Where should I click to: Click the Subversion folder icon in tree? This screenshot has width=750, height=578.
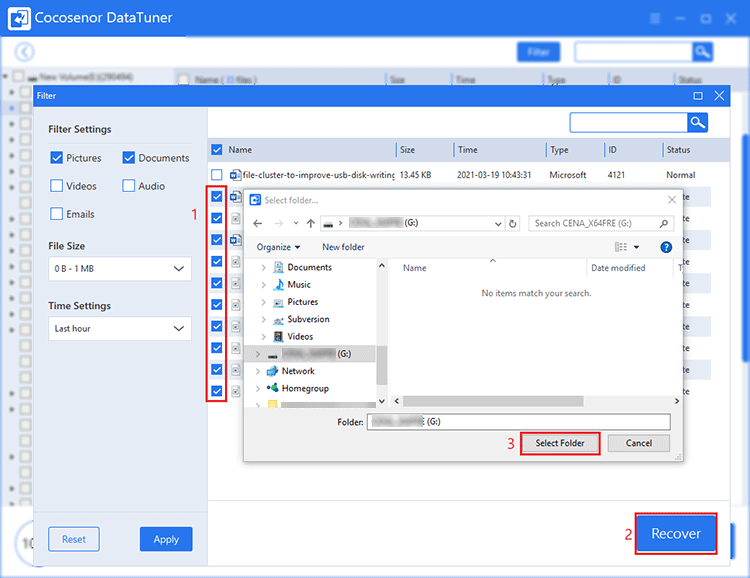point(278,320)
